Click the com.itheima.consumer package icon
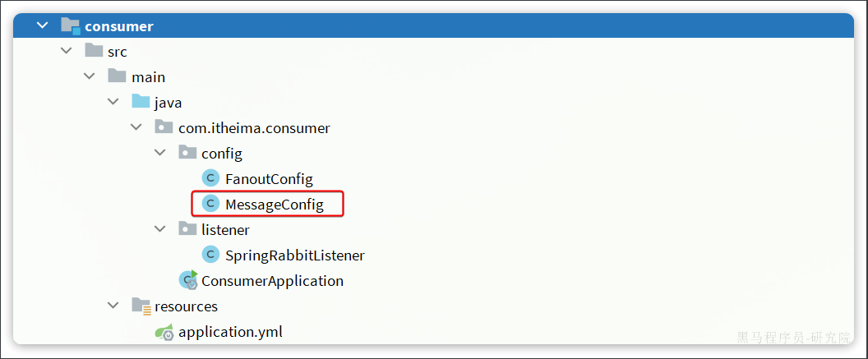 [164, 127]
